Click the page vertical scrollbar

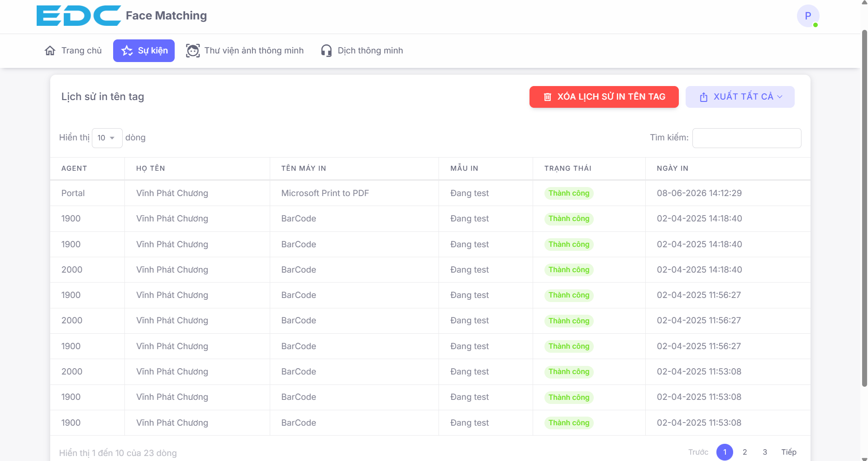tap(864, 208)
